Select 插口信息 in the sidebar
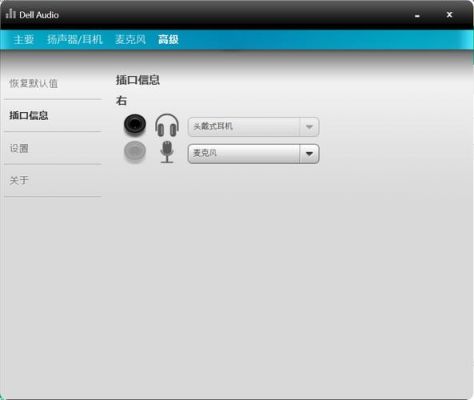The width and height of the screenshot is (474, 400). pos(29,115)
